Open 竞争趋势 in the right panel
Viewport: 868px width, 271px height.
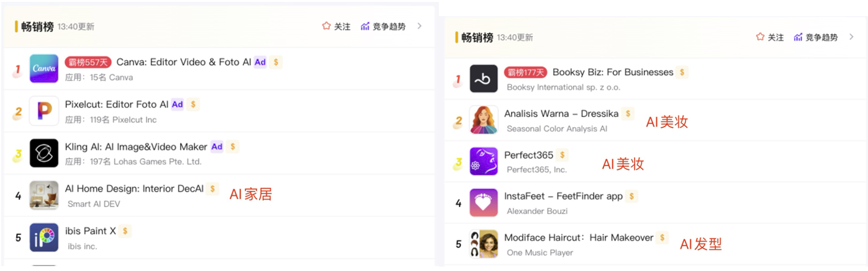[x=816, y=37]
